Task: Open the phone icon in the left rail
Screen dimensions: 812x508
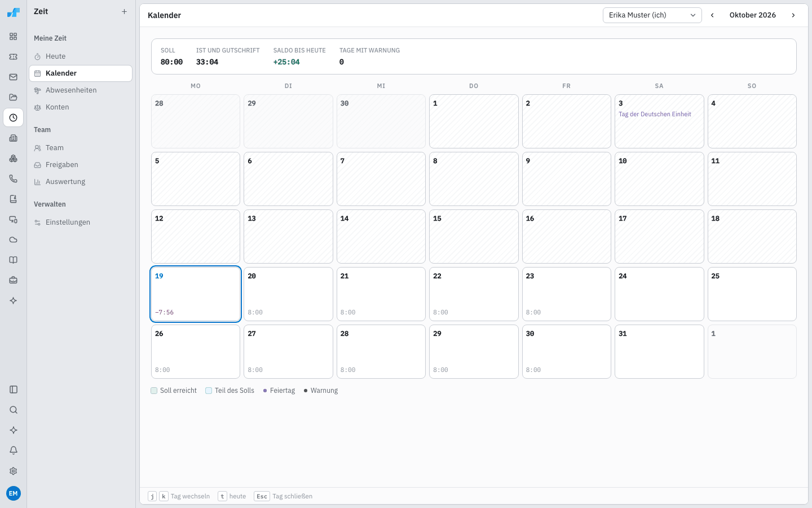Action: tap(14, 179)
